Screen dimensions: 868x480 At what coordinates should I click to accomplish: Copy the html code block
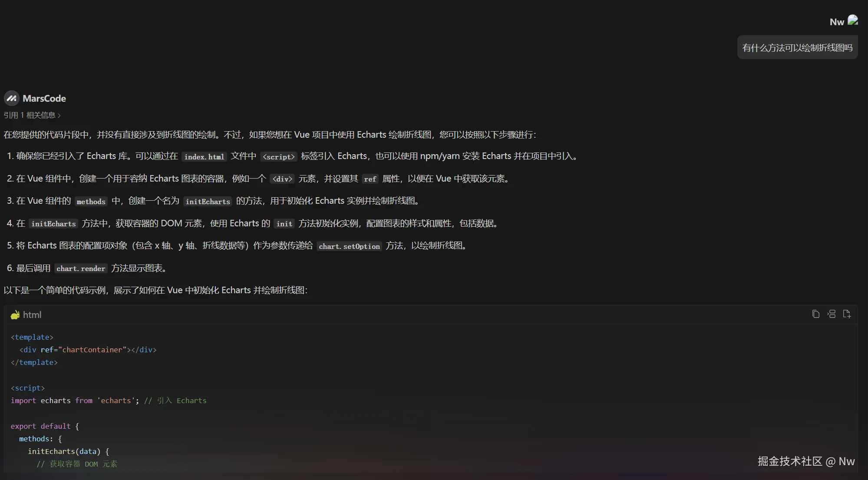pyautogui.click(x=816, y=314)
